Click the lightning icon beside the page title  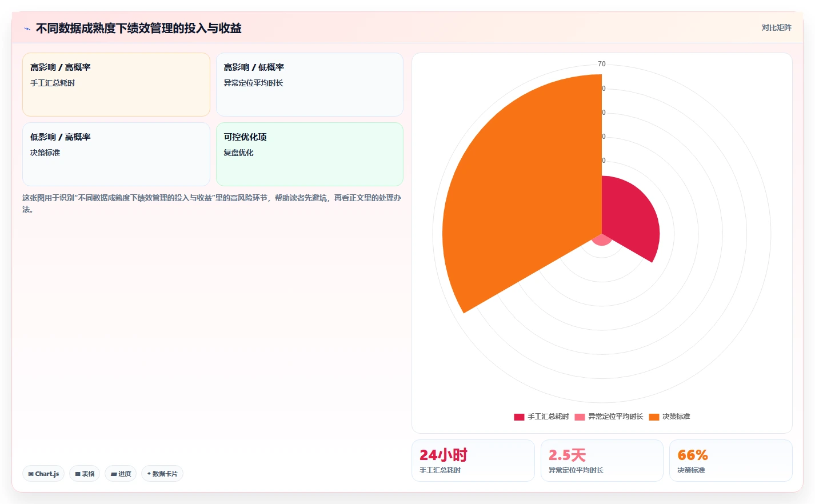point(27,29)
